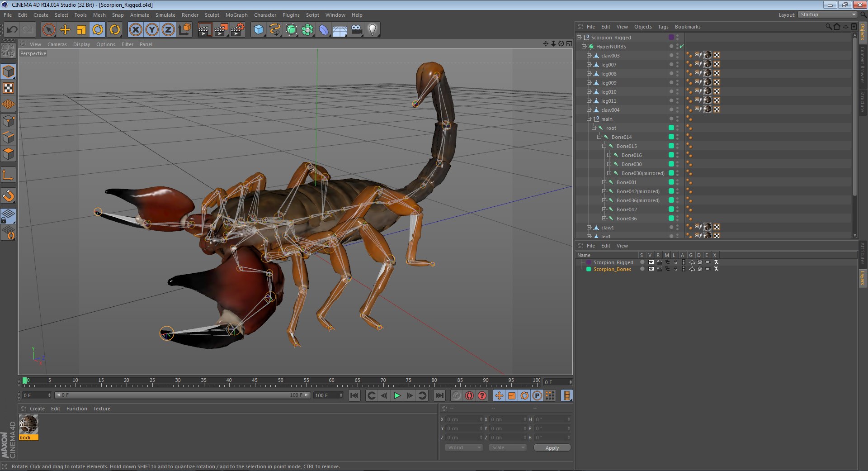The image size is (868, 471).
Task: Toggle X axis lock
Action: (135, 30)
